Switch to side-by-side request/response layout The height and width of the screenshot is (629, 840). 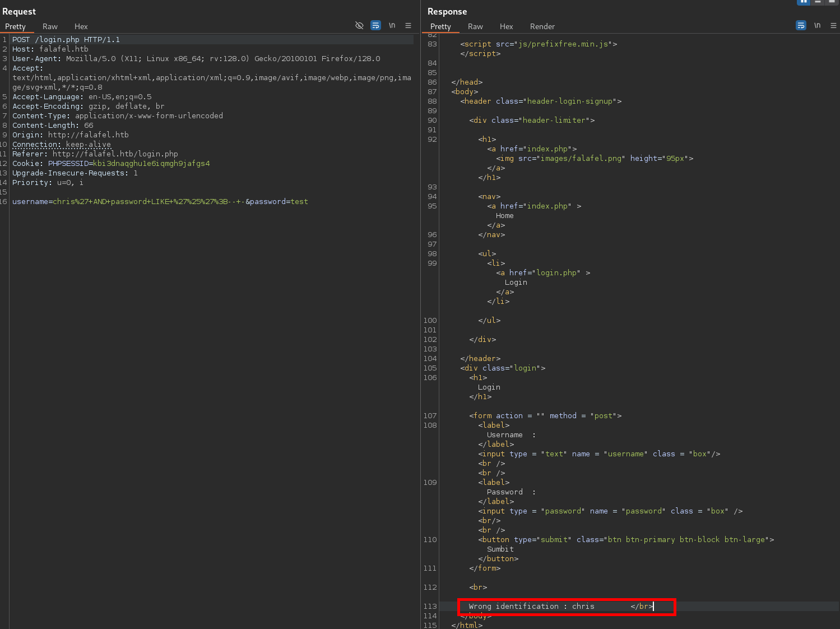coord(804,2)
